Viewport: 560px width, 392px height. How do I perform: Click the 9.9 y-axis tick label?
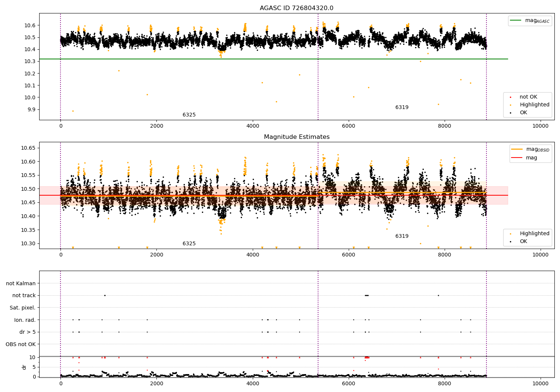click(x=31, y=109)
